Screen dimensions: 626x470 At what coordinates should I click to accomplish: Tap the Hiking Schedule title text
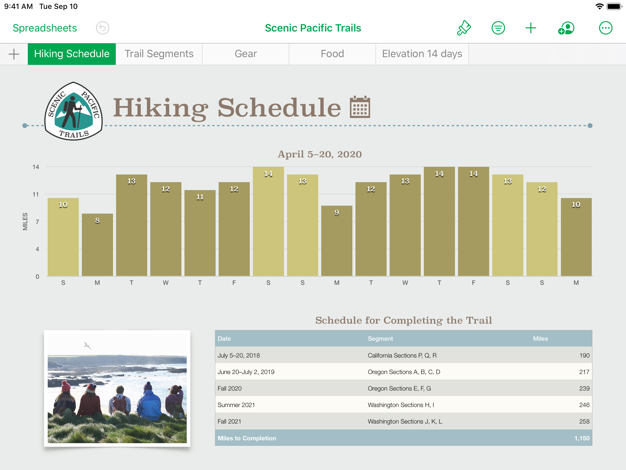click(x=227, y=108)
